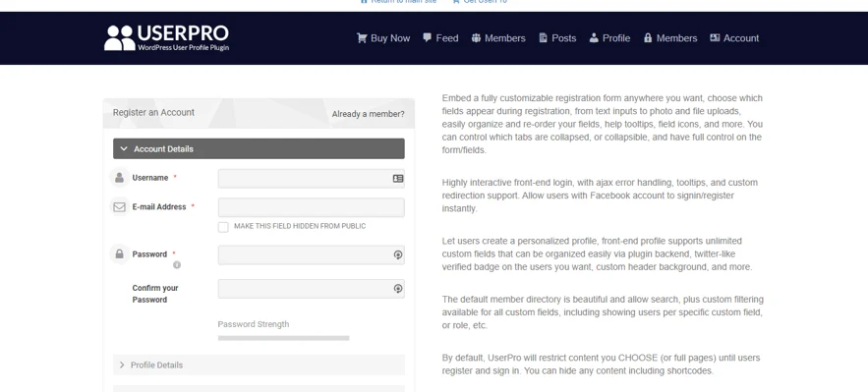Viewport: 868px width, 392px height.
Task: Open the Profile navigation item
Action: click(x=609, y=38)
